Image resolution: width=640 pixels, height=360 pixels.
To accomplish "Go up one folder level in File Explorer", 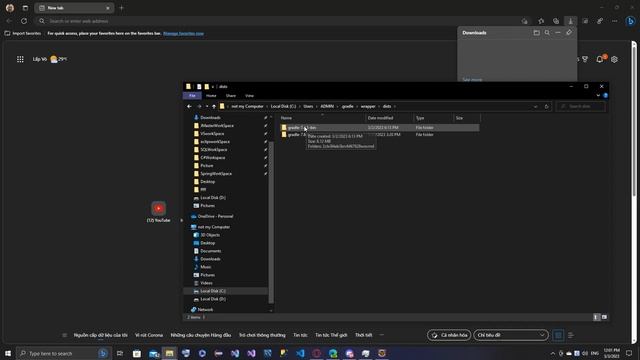I will click(213, 107).
